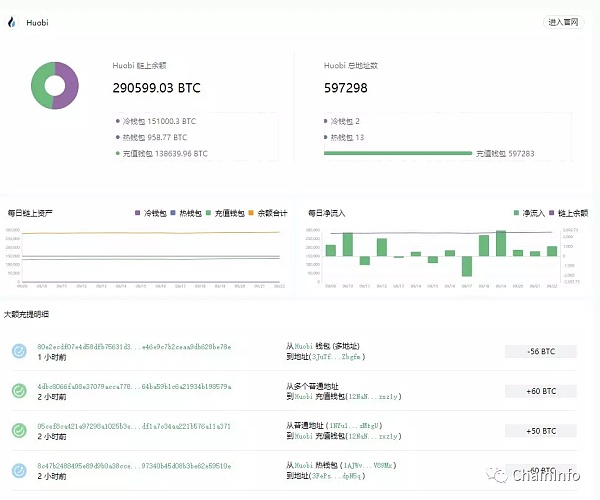Toggle 热钱包 legend in 每日链上资产 chart
This screenshot has height=500, width=600.
click(x=186, y=213)
